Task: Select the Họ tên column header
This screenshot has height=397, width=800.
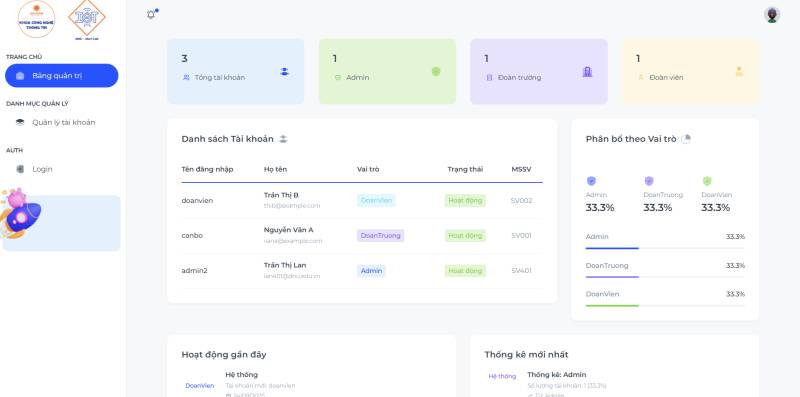Action: click(x=276, y=169)
